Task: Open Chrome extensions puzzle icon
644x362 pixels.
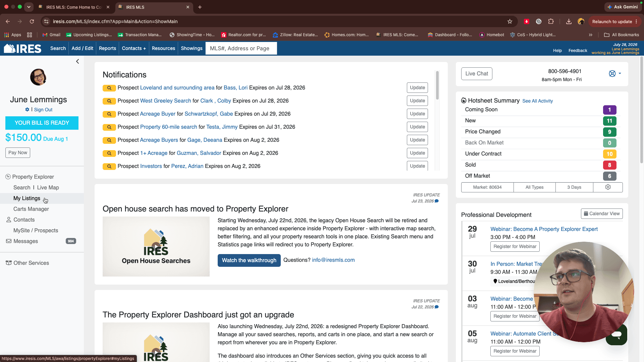Action: point(551,21)
